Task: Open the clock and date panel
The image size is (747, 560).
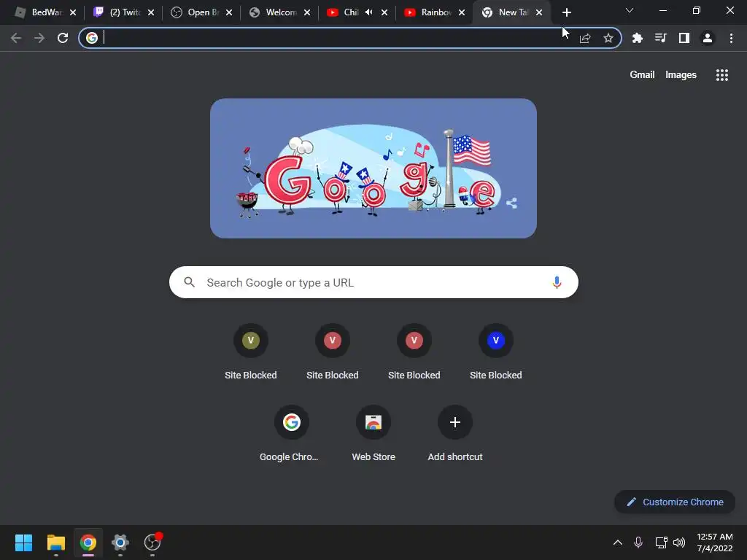Action: [x=714, y=542]
